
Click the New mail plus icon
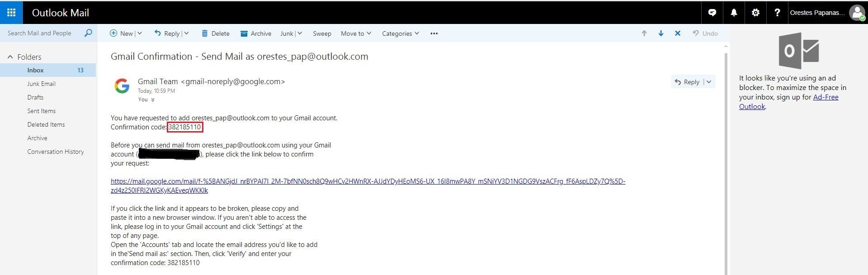[113, 33]
